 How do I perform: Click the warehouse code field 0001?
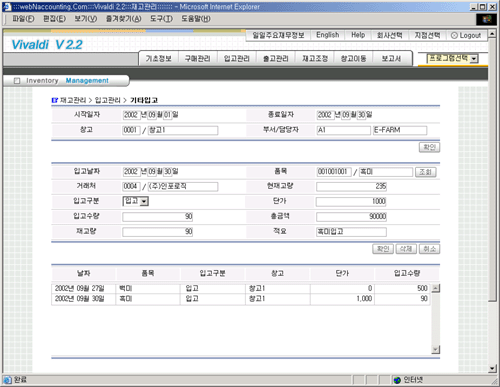131,130
